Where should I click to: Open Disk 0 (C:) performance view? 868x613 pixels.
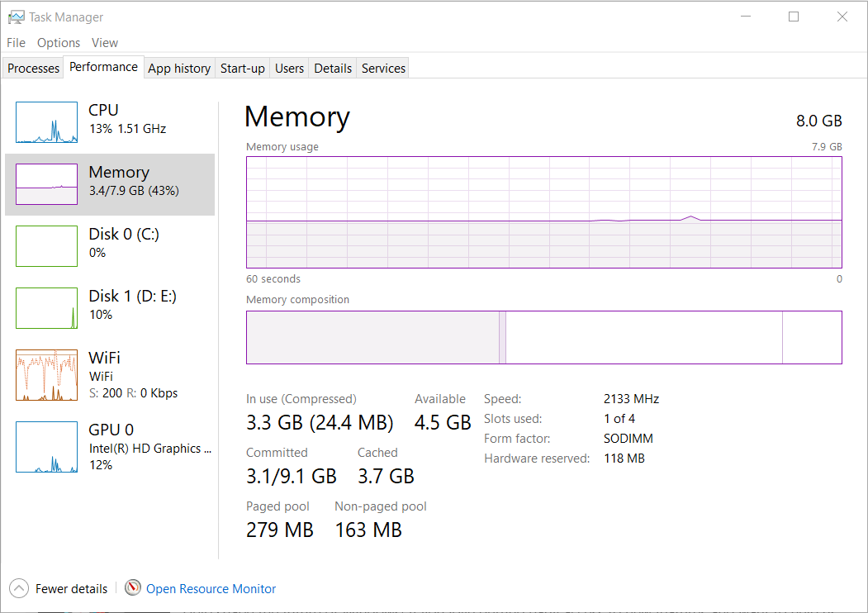pyautogui.click(x=46, y=245)
